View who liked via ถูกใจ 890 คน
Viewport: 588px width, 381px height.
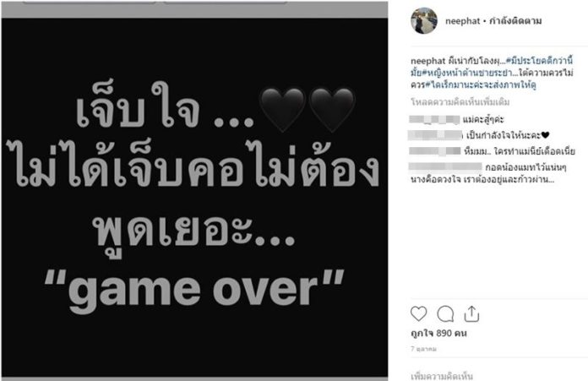pos(438,333)
